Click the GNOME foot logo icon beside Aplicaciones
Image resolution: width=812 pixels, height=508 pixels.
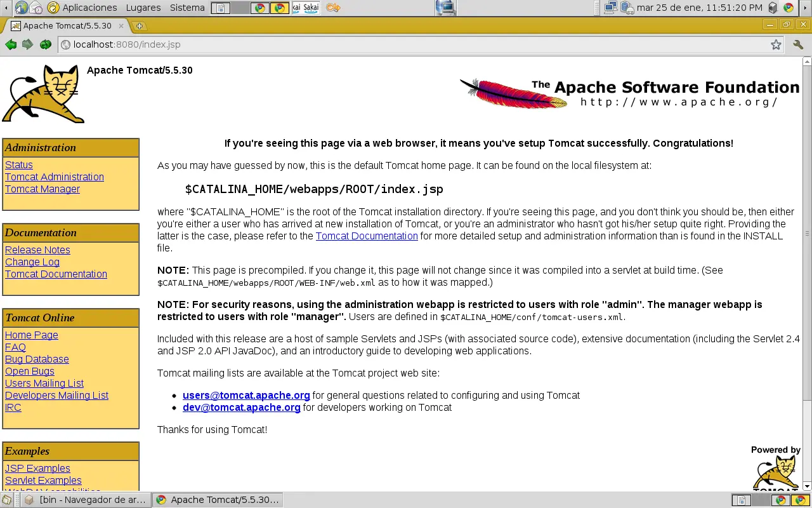click(53, 8)
